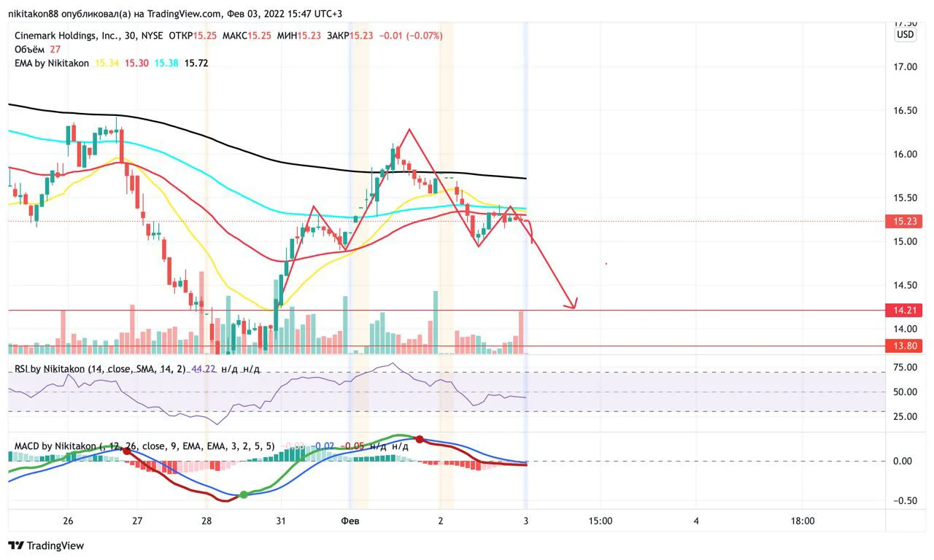Click the 14.50 price axis label
The height and width of the screenshot is (560, 934).
[906, 285]
